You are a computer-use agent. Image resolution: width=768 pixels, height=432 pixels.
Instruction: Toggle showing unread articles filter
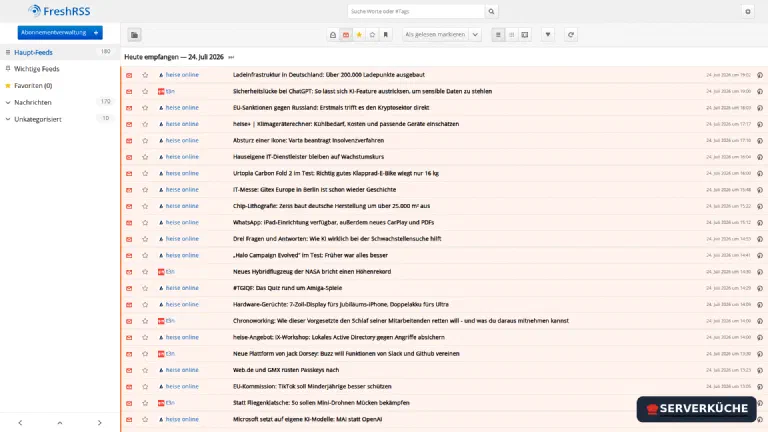[346, 35]
